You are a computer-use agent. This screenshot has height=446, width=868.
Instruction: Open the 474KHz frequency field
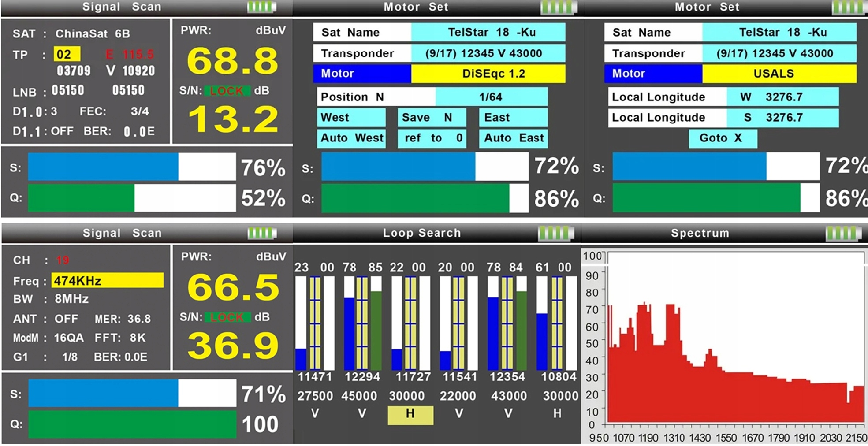[107, 281]
